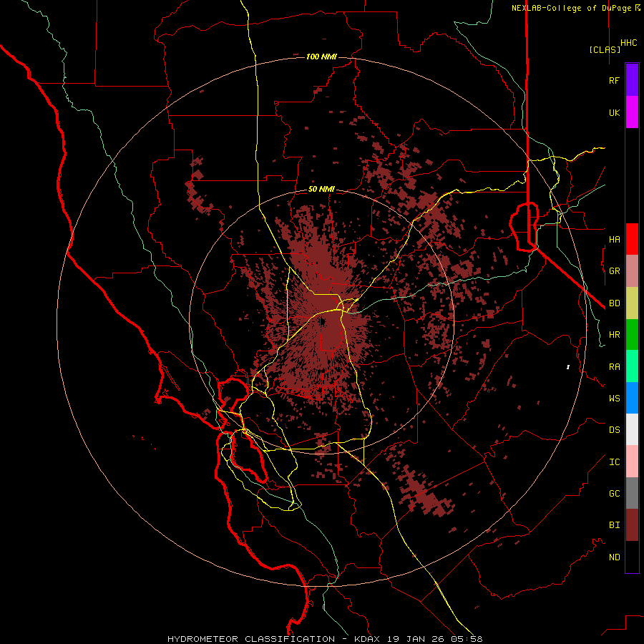Viewport: 644px width, 644px height.
Task: Click the IC legend label
Action: (x=615, y=462)
